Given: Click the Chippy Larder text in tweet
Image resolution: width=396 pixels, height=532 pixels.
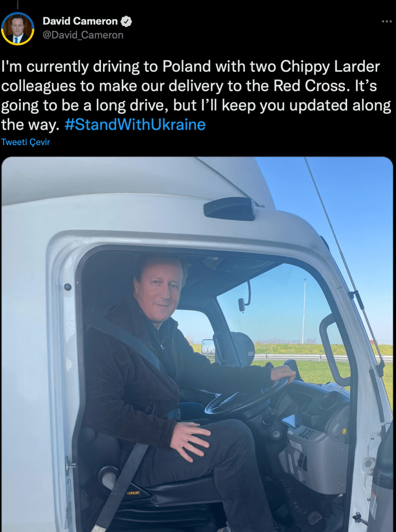Looking at the screenshot, I should click(x=330, y=67).
